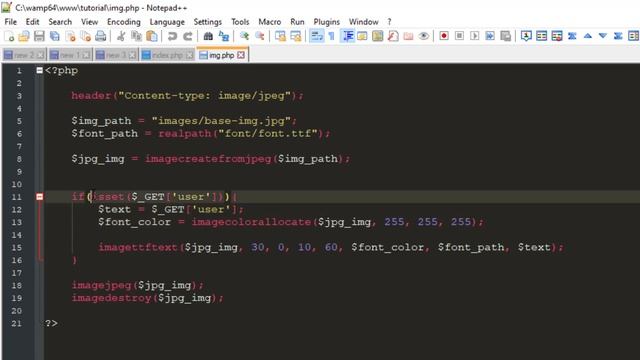Save the current recorded macro icon
Viewport: 640px width, 360px height.
pyautogui.click(x=505, y=36)
